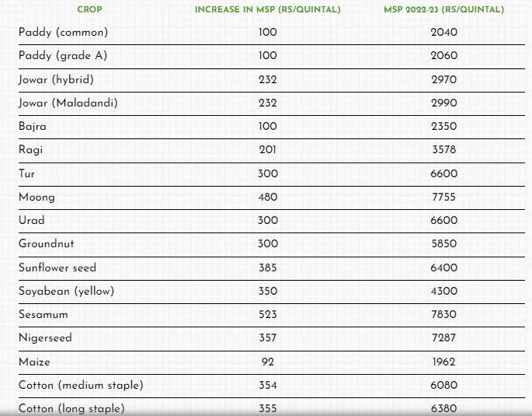Select Groundnut's MSP value 5850
Image resolution: width=532 pixels, height=416 pixels.
pos(443,244)
